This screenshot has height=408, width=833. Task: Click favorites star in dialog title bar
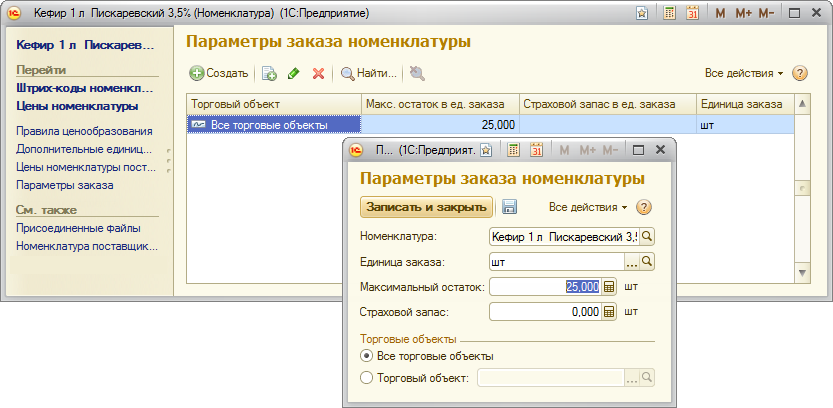tap(486, 150)
